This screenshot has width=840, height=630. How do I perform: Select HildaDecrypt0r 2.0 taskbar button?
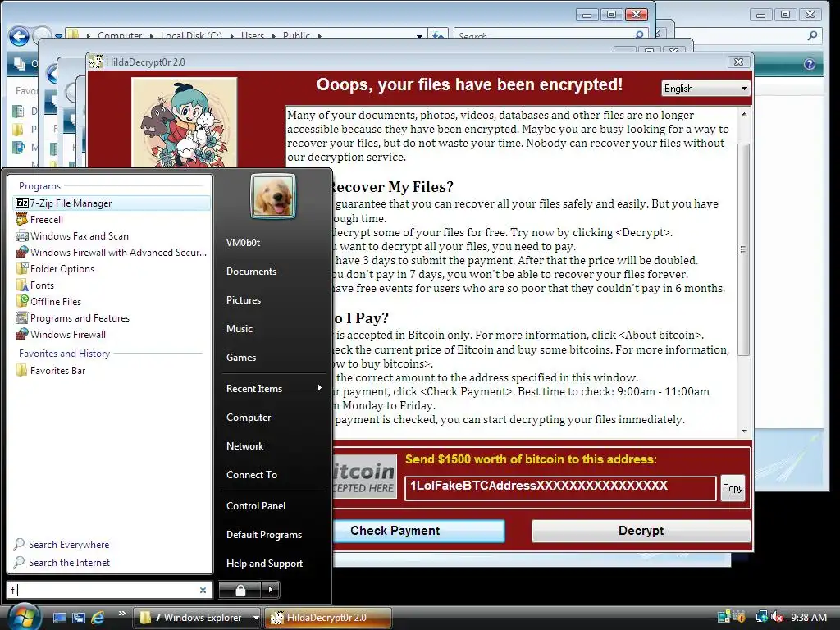coord(328,618)
